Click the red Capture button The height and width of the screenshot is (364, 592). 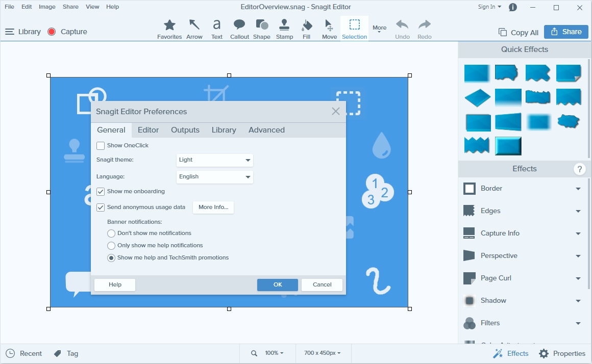pyautogui.click(x=67, y=32)
